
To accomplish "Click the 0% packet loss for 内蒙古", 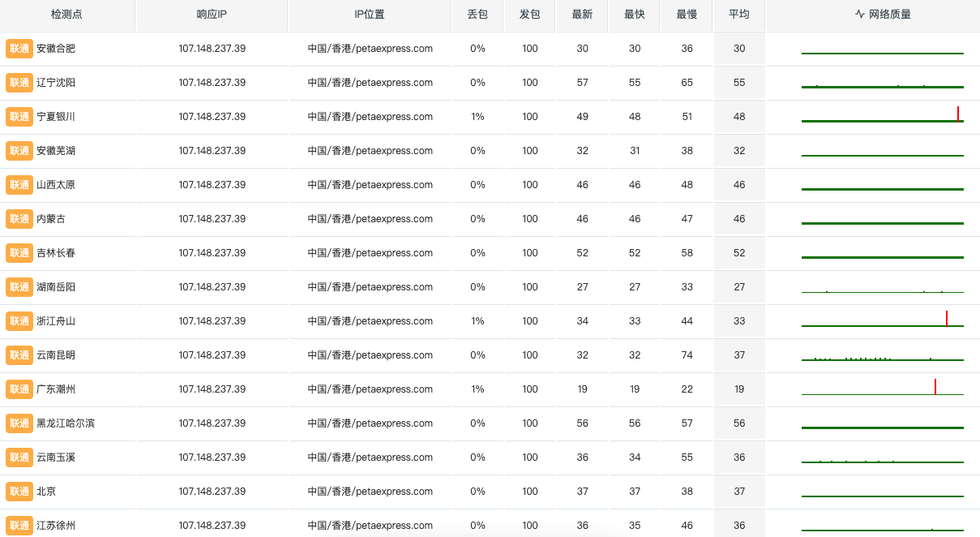I will coord(477,219).
